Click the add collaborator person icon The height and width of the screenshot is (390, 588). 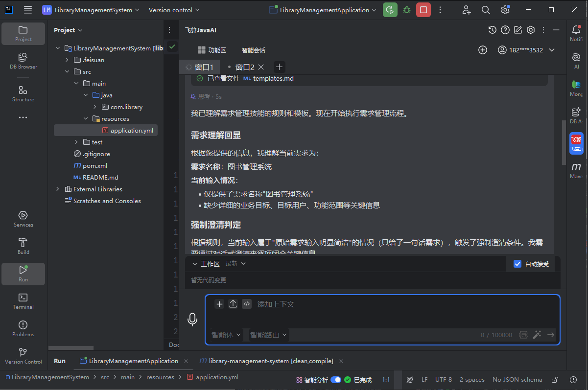466,10
